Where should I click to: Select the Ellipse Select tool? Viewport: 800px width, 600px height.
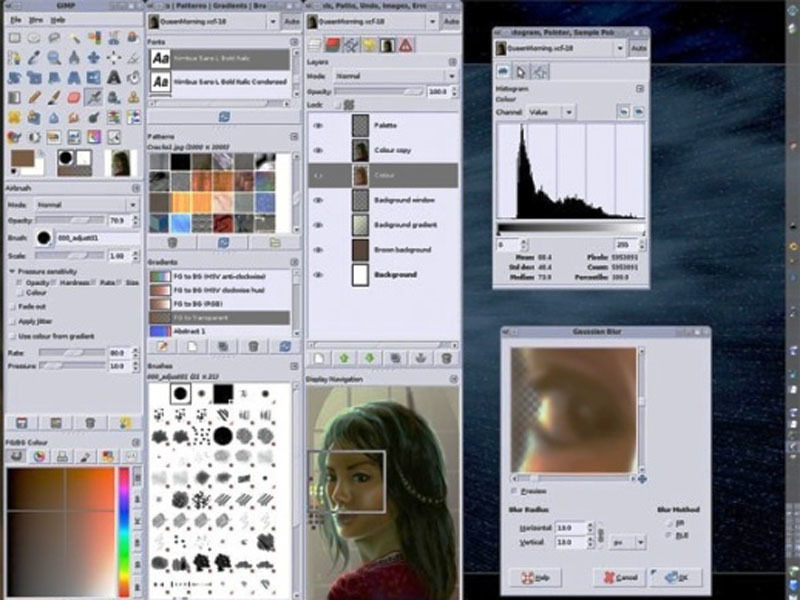[34, 38]
